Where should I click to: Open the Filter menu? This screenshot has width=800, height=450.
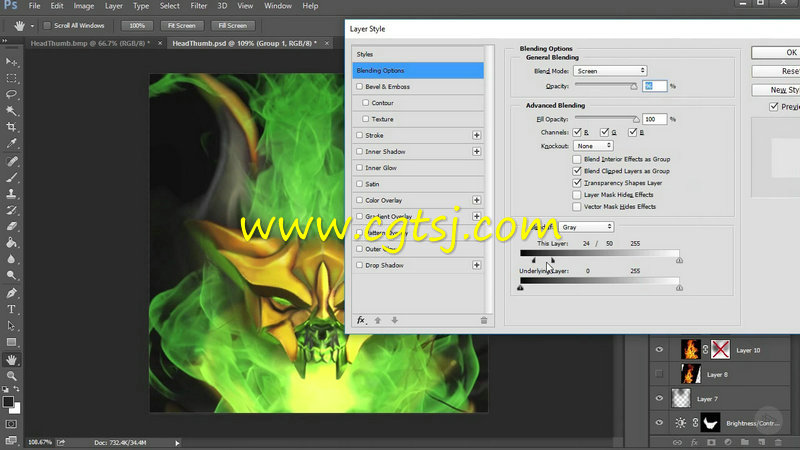click(198, 6)
